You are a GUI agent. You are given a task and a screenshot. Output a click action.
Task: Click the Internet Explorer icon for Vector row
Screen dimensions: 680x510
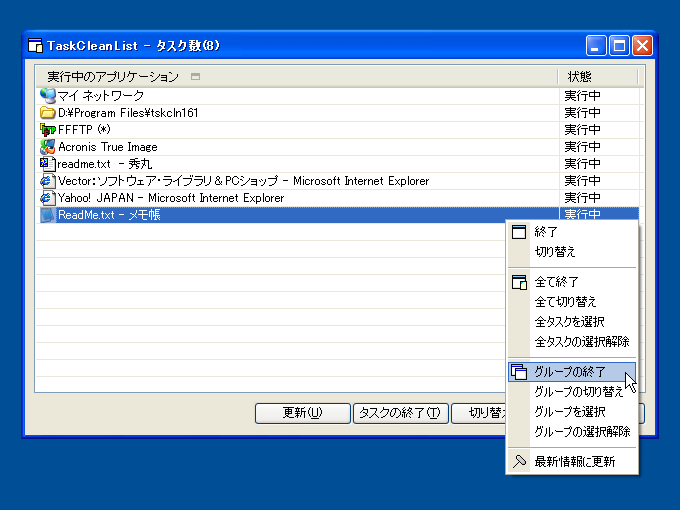(48, 181)
